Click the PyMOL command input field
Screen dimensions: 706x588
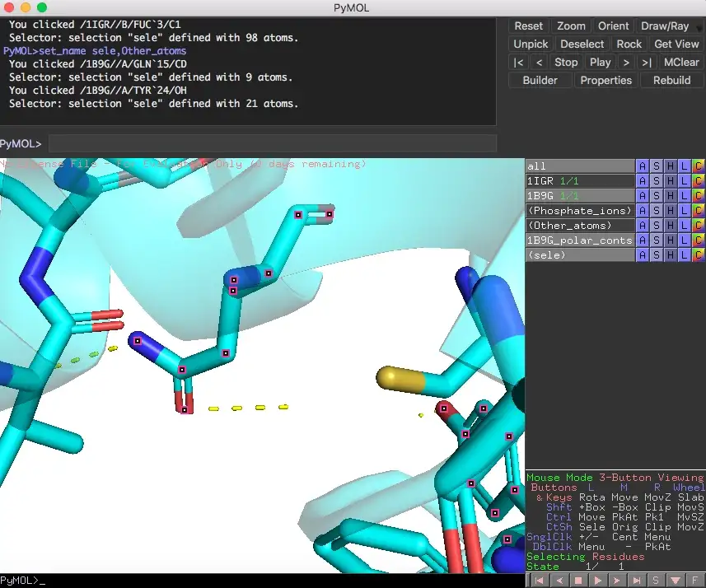[x=272, y=145]
